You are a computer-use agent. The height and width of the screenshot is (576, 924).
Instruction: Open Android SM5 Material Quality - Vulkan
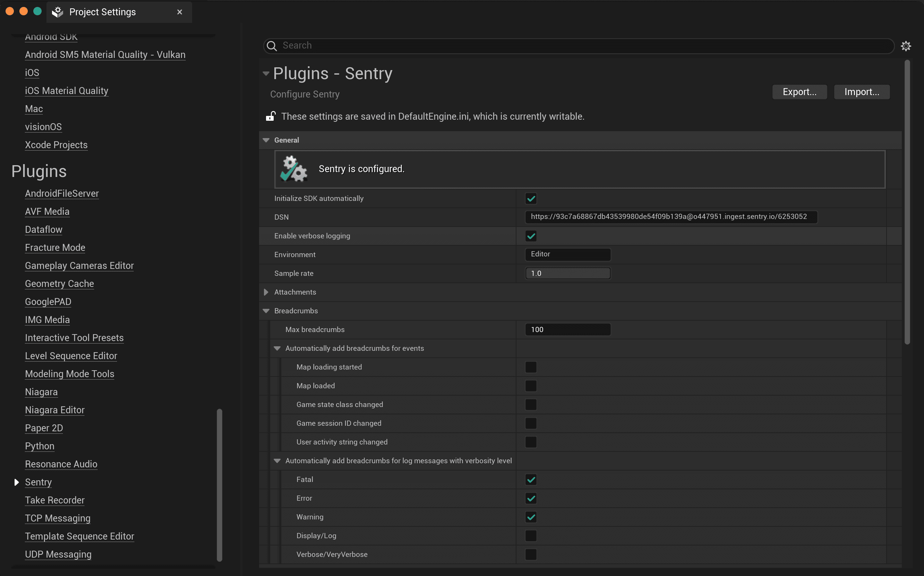point(105,55)
